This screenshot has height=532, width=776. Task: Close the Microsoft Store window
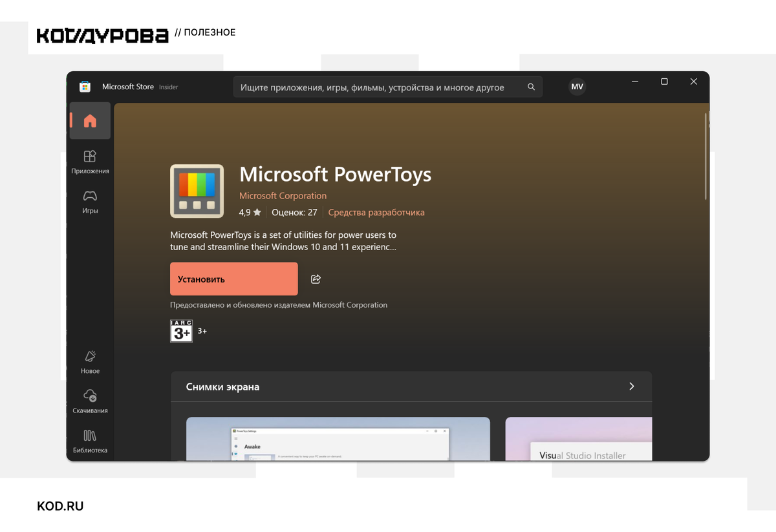(694, 81)
